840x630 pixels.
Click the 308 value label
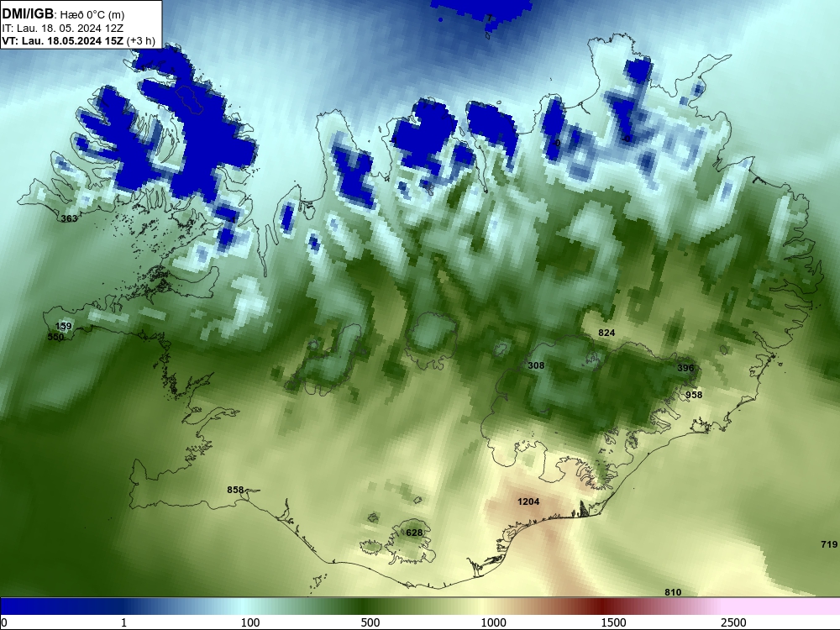[536, 365]
